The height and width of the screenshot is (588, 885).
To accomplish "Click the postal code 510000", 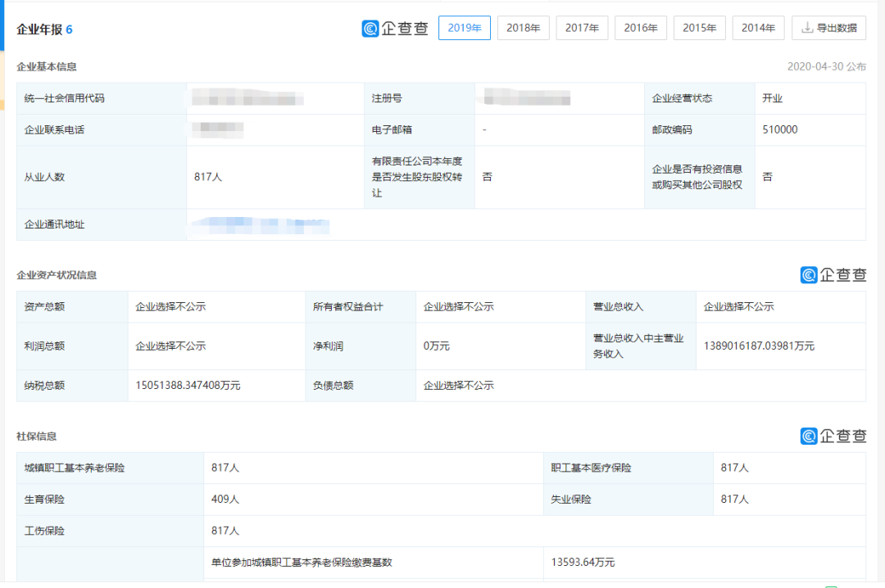I will coord(779,129).
